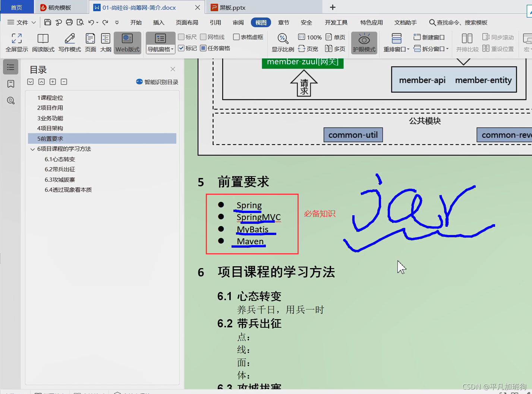Select 页面 page view

[91, 42]
